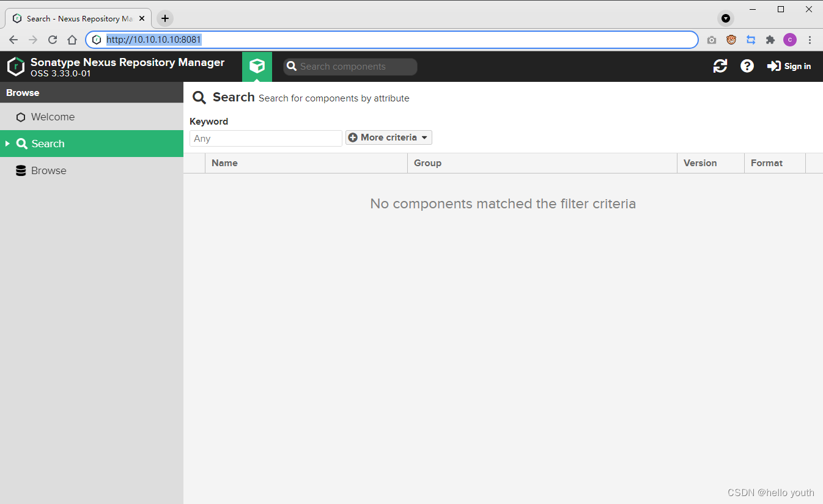
Task: Click the Keyword filter input field
Action: pos(265,138)
